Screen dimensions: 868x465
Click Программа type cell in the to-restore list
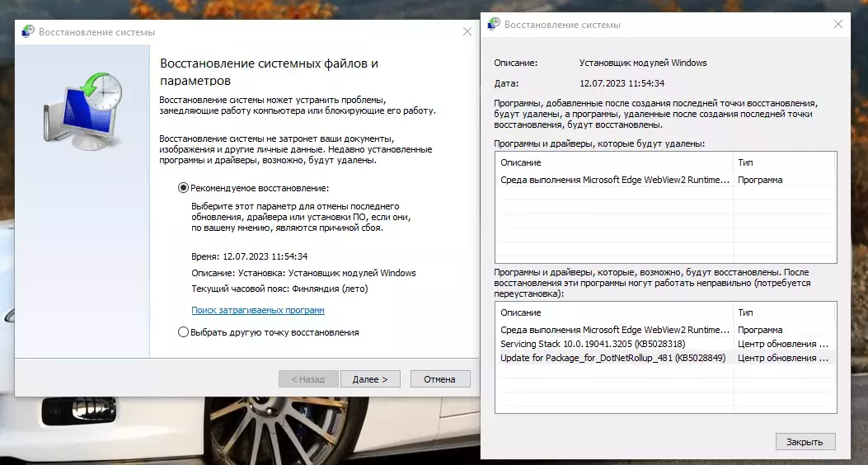click(760, 330)
